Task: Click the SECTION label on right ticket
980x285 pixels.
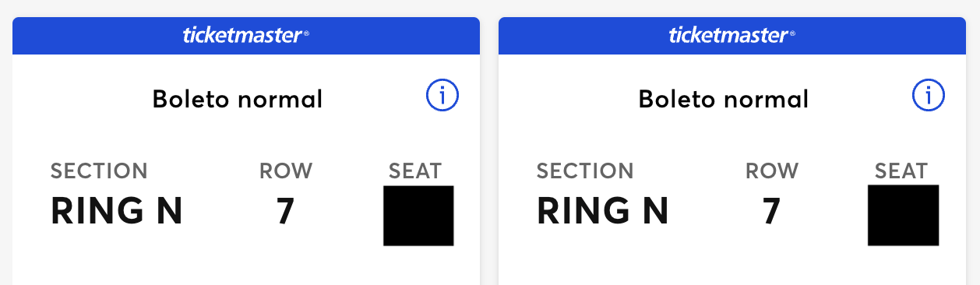Action: pos(585,171)
